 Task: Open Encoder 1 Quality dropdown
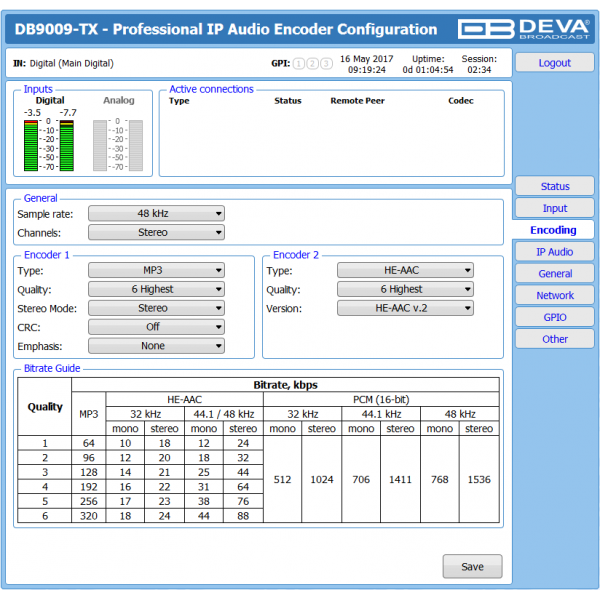pyautogui.click(x=156, y=289)
